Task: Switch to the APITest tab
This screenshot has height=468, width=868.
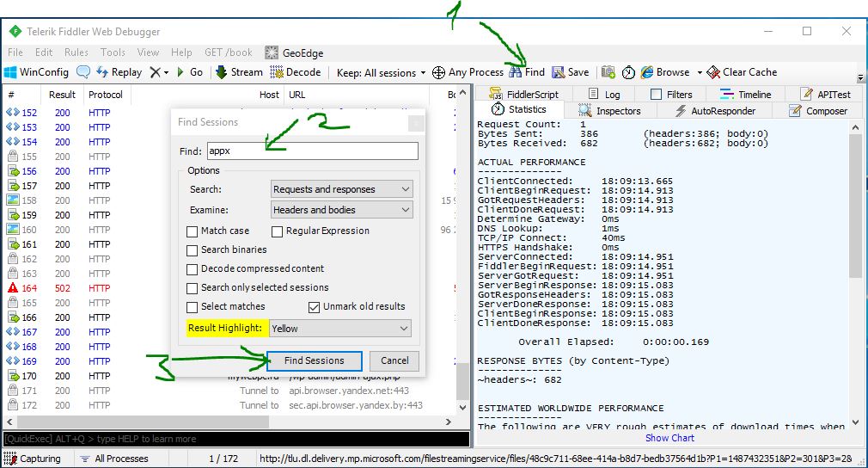Action: (x=825, y=94)
